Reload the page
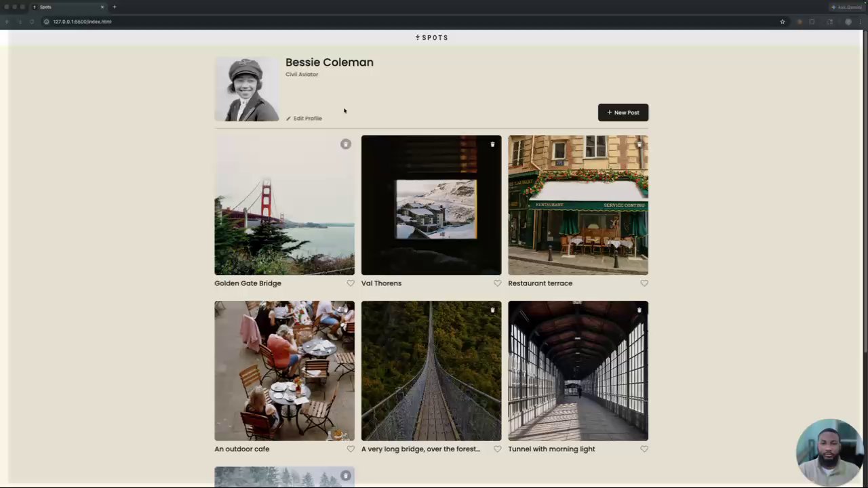This screenshot has width=868, height=488. (31, 22)
